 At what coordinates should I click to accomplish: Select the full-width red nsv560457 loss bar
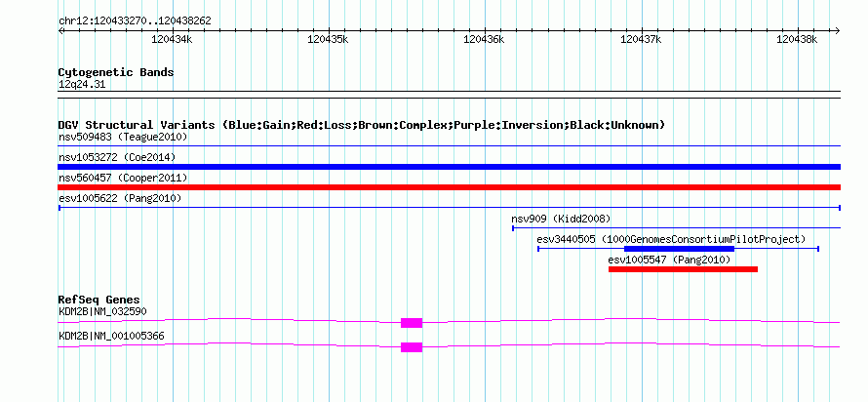[x=449, y=187]
